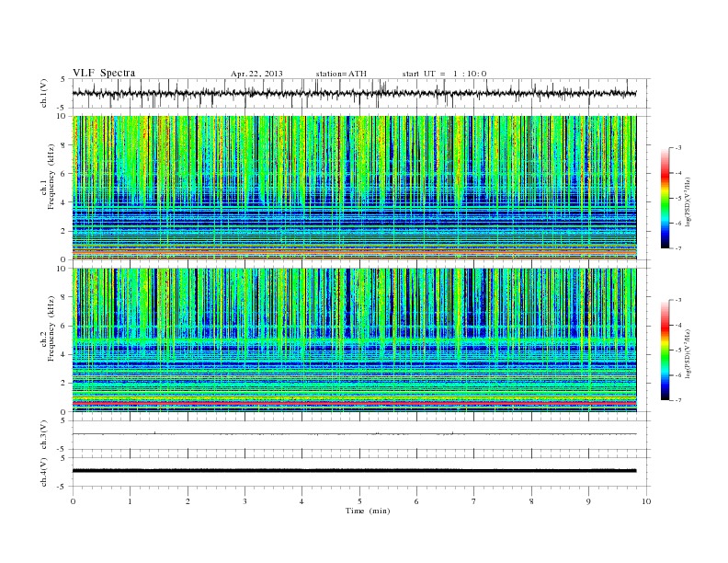Click the time axis tick label "2"
The height and width of the screenshot is (563, 728).
[x=188, y=501]
